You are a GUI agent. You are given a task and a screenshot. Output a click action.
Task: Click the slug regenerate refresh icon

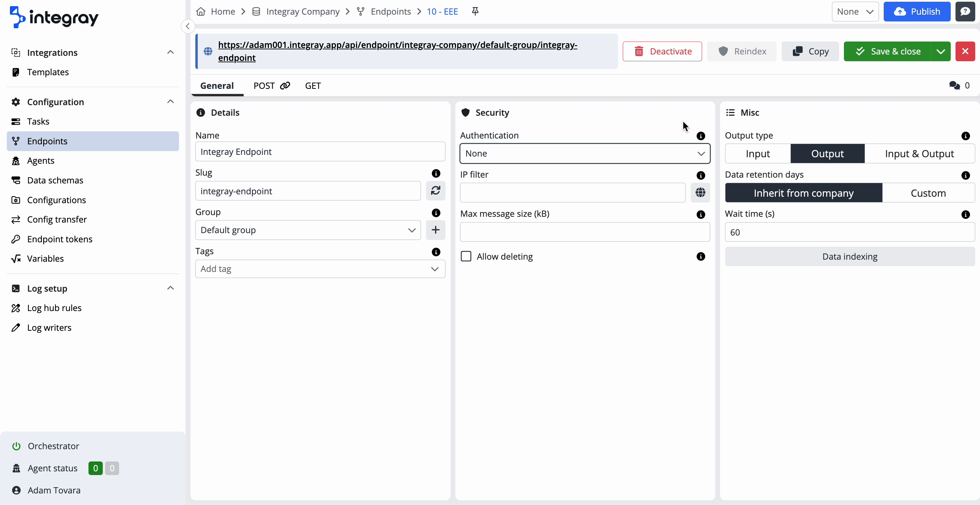[x=435, y=191]
